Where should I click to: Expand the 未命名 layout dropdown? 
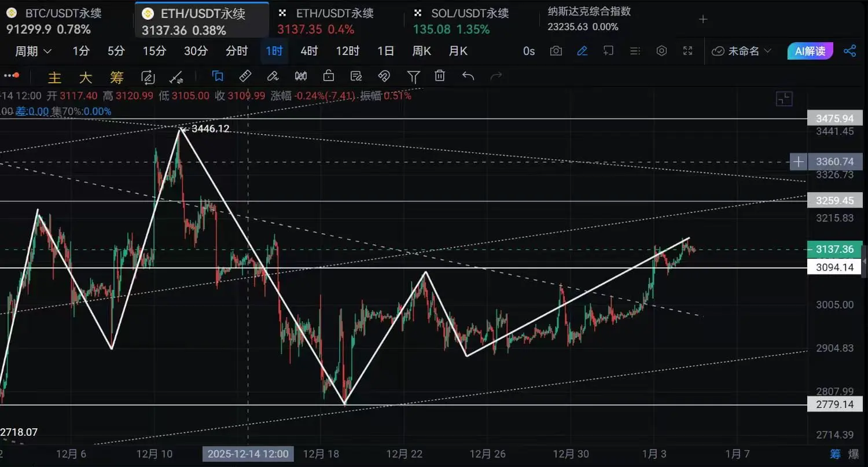point(742,51)
